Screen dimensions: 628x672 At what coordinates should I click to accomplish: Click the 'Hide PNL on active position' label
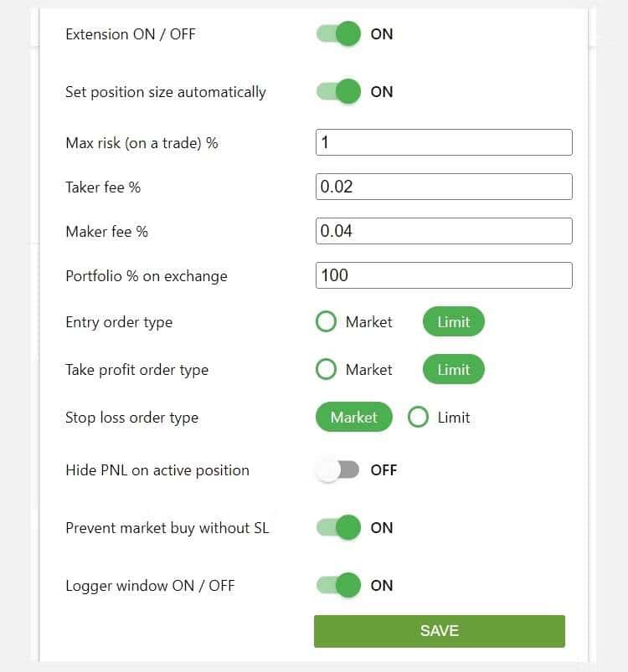click(x=157, y=470)
